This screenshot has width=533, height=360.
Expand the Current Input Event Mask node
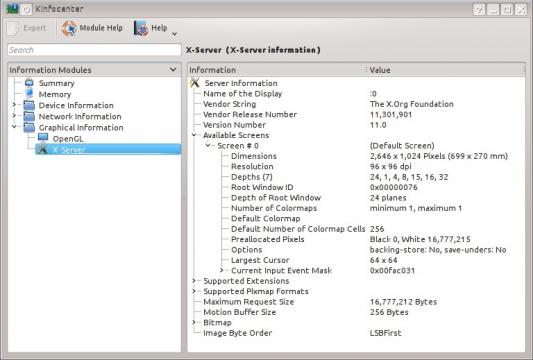point(222,270)
